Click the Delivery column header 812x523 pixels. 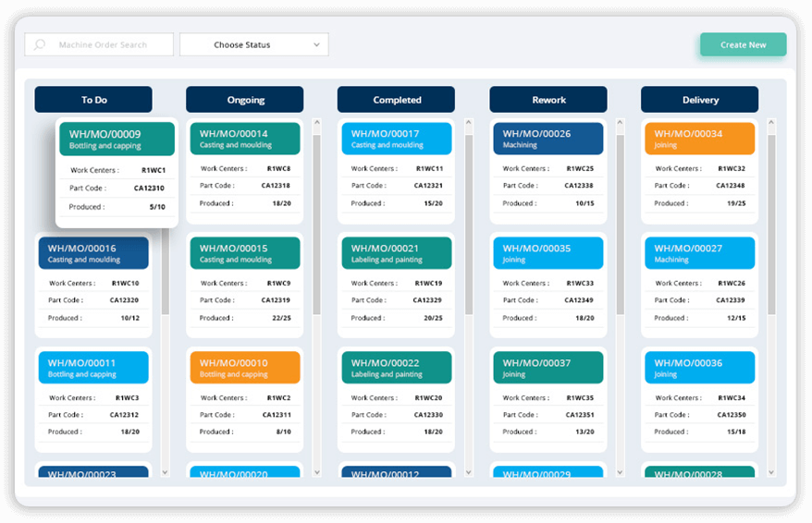click(699, 100)
